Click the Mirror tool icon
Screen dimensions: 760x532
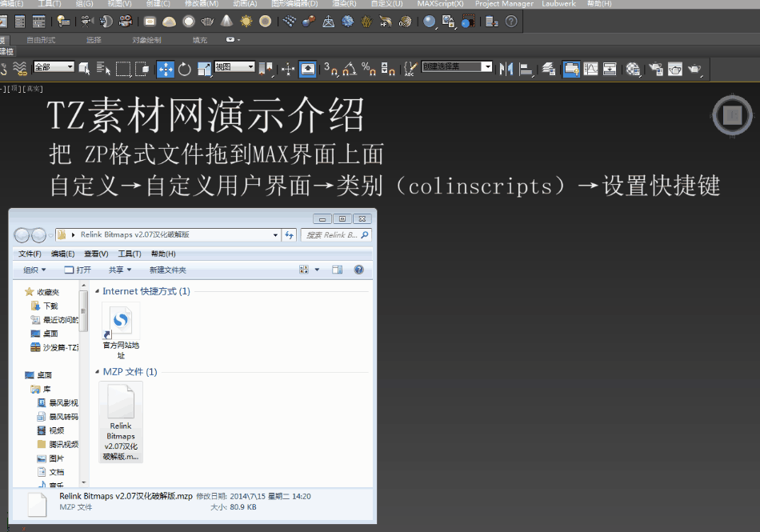(506, 70)
